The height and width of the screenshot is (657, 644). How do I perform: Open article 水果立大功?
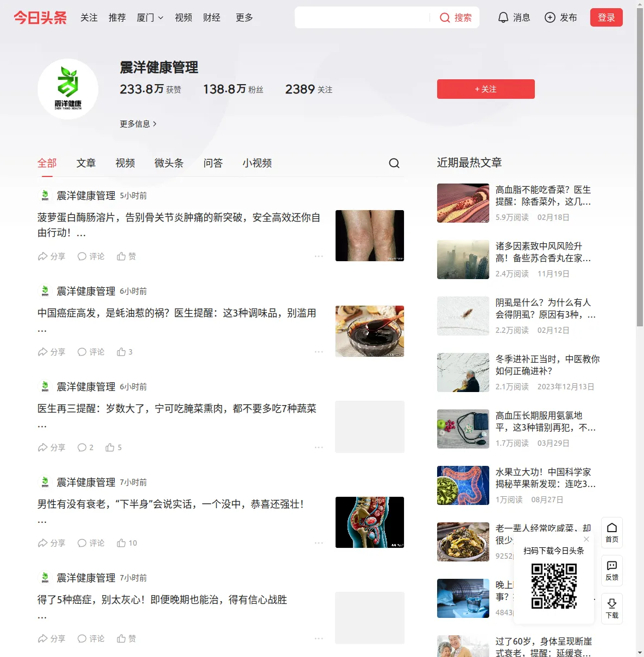tap(545, 478)
